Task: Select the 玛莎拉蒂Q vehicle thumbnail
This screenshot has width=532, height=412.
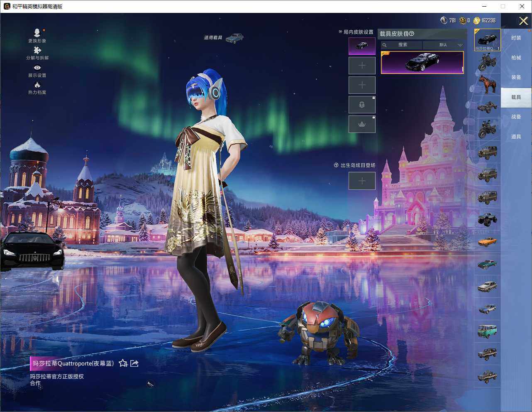Action: pyautogui.click(x=487, y=40)
